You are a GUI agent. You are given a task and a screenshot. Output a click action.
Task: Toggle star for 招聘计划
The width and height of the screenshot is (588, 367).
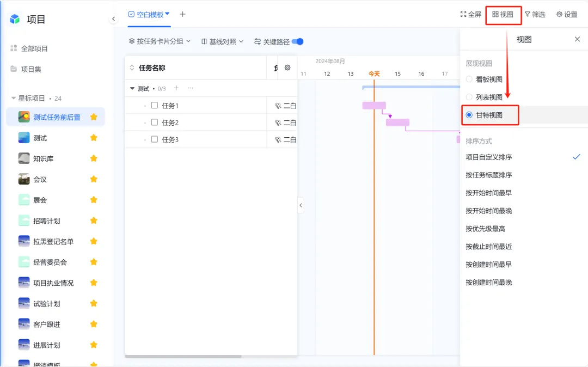tap(94, 221)
